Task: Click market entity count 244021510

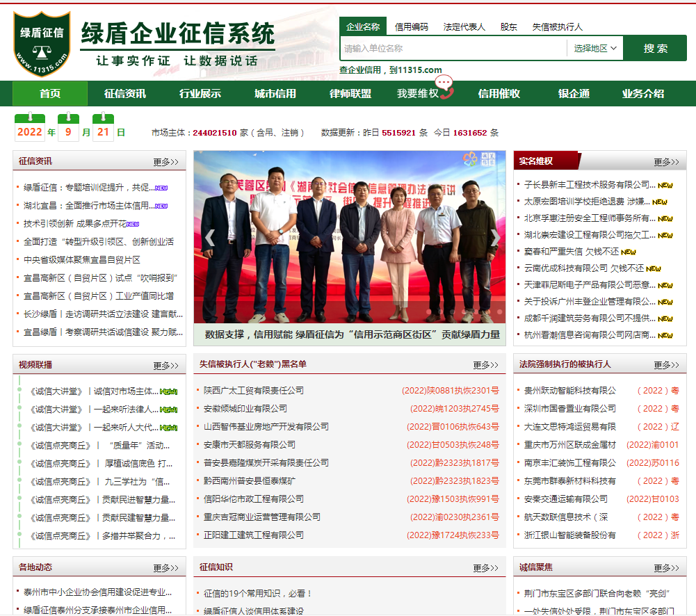Action: tap(214, 133)
